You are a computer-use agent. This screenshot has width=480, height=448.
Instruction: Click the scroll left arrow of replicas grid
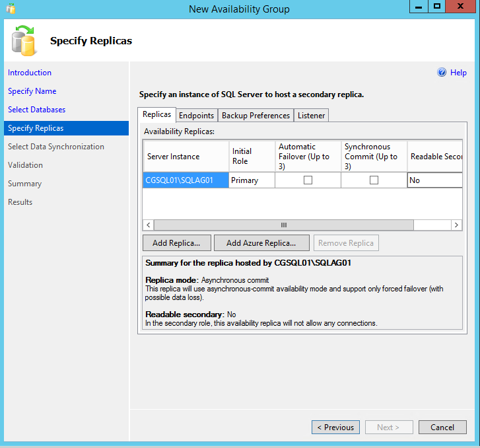point(148,225)
